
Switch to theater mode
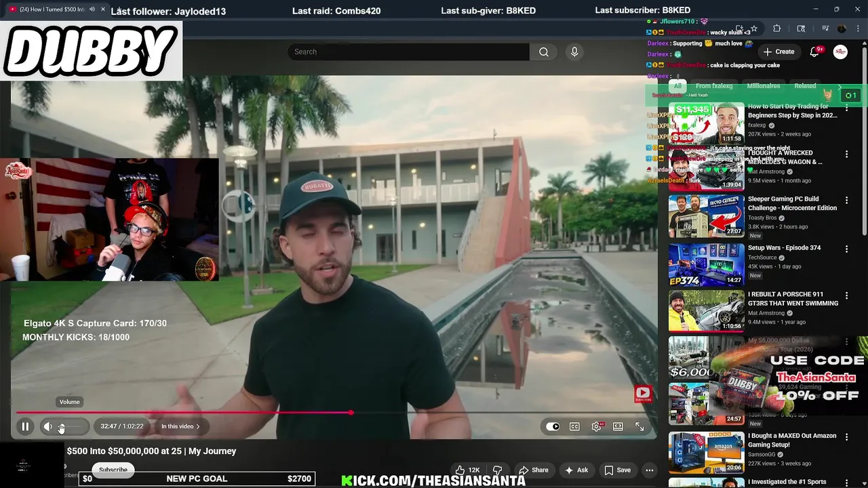618,426
